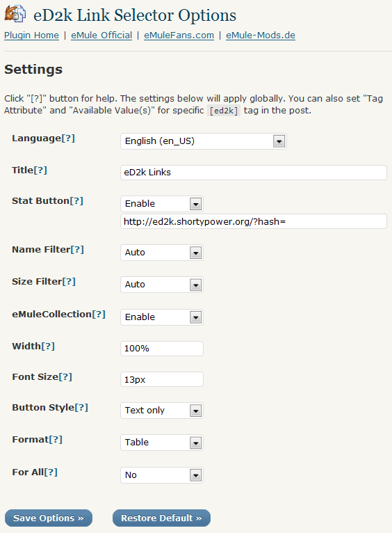The height and width of the screenshot is (533, 392).
Task: Show help for Font Size [?]
Action: click(x=65, y=376)
